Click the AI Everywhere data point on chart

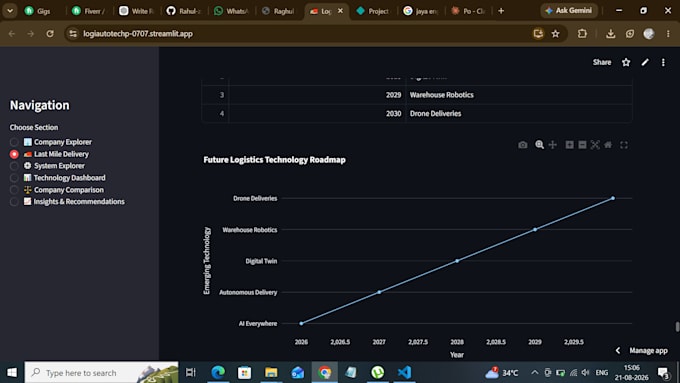(301, 323)
